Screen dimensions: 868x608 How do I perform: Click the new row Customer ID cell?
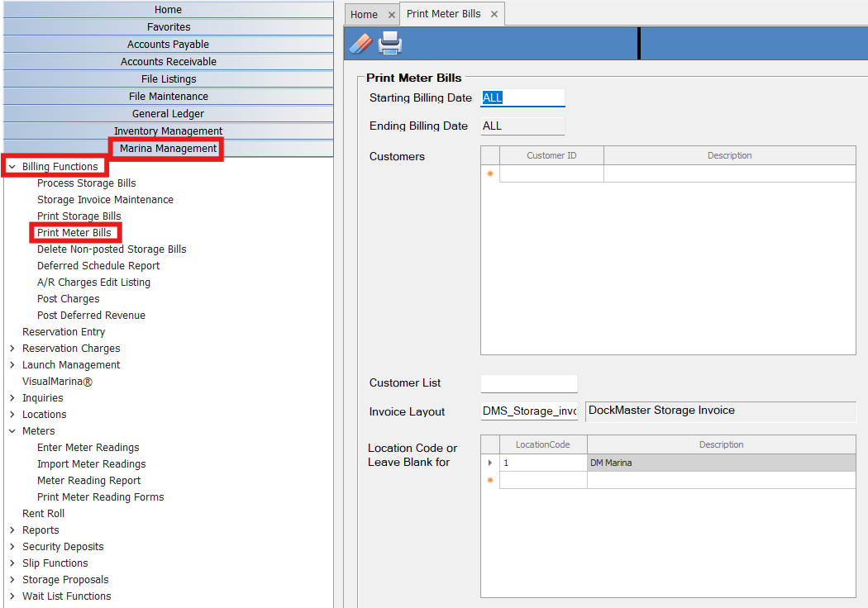point(551,173)
